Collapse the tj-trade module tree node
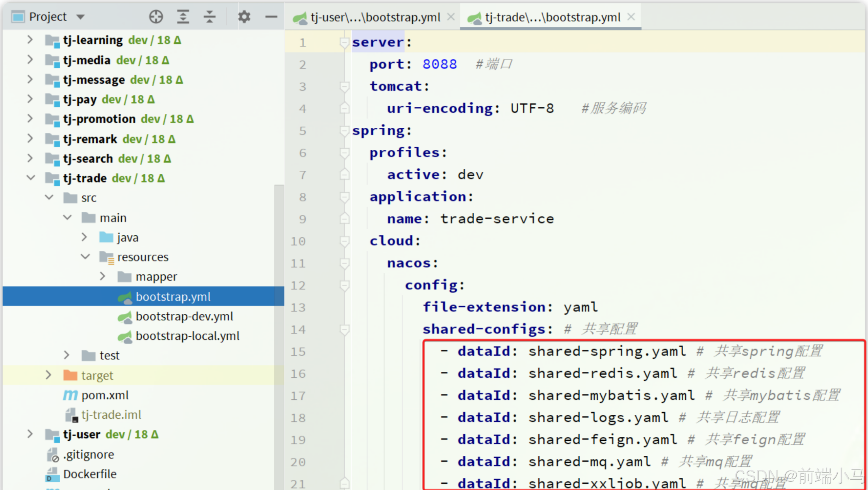Image resolution: width=868 pixels, height=490 pixels. click(x=31, y=178)
